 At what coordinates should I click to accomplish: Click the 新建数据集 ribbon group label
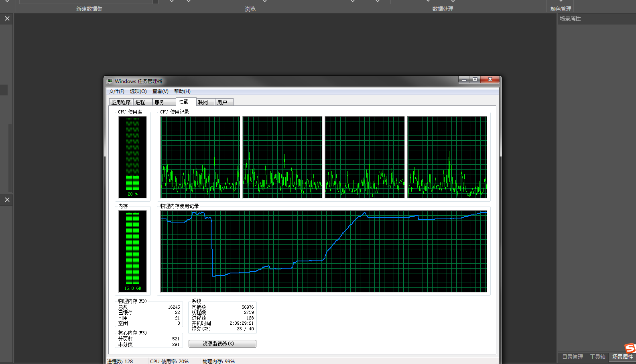tap(89, 9)
